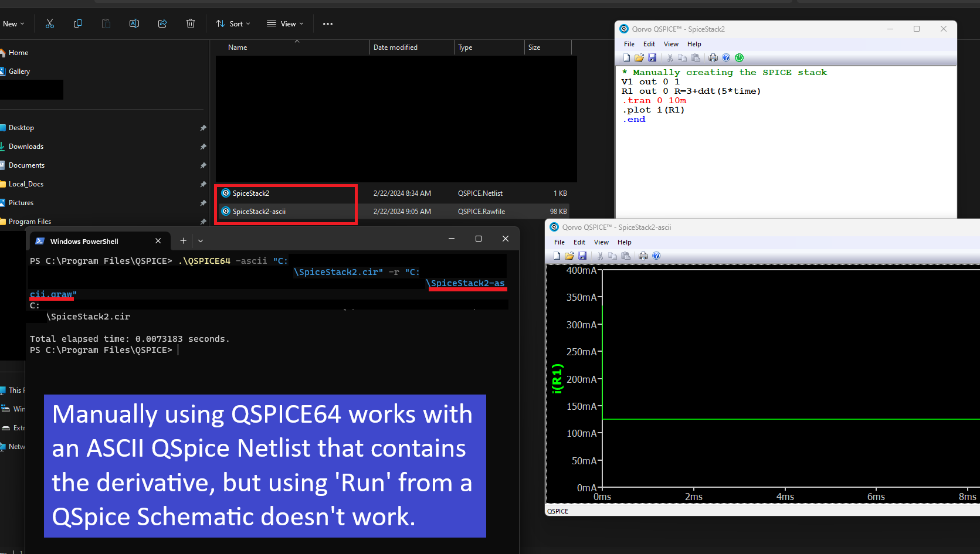Click i(R1) axis label in waveform
The image size is (980, 554).
[x=558, y=379]
